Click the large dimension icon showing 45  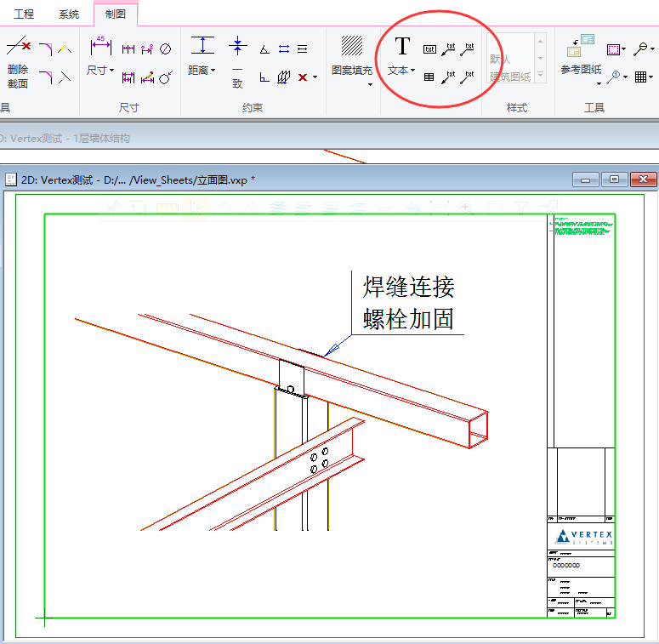pos(101,45)
